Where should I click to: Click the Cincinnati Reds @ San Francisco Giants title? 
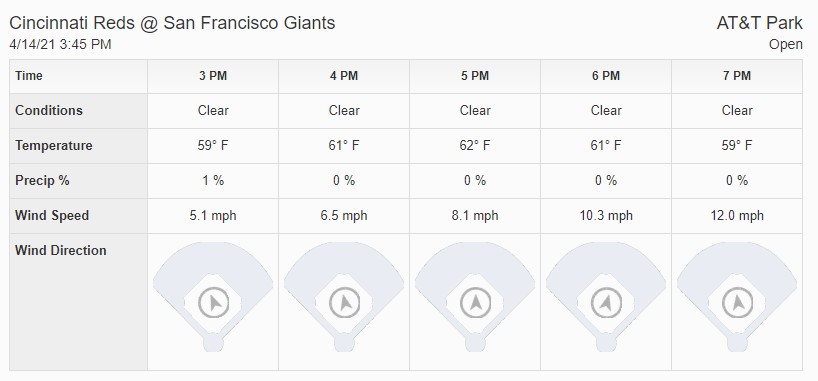pos(172,23)
